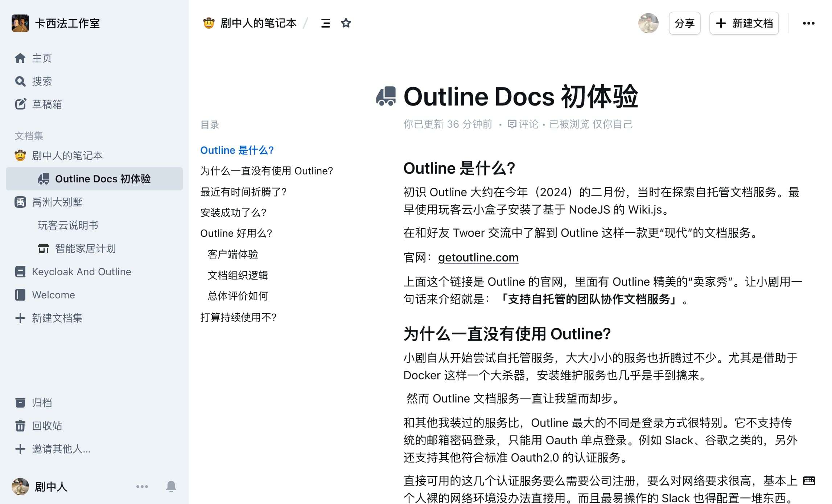Image resolution: width=832 pixels, height=504 pixels.
Task: Click the book icon of Keycloak And Outline
Action: click(20, 272)
